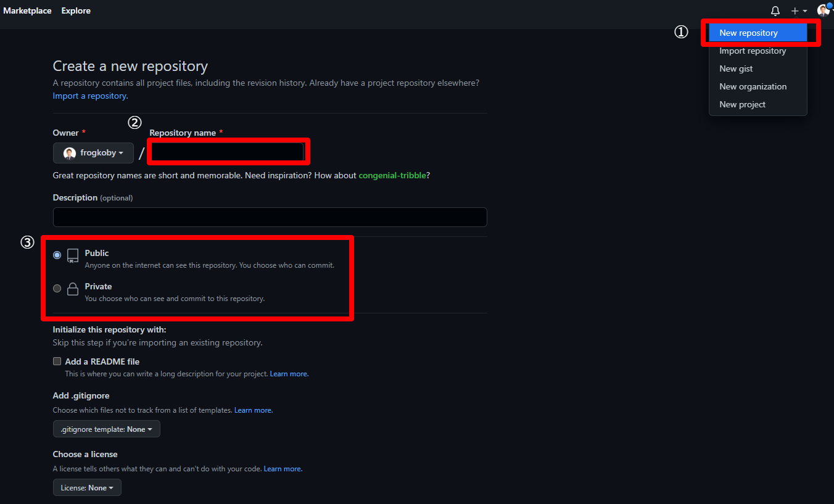Click the Choose a license label
Viewport: 834px width, 504px height.
pyautogui.click(x=85, y=454)
